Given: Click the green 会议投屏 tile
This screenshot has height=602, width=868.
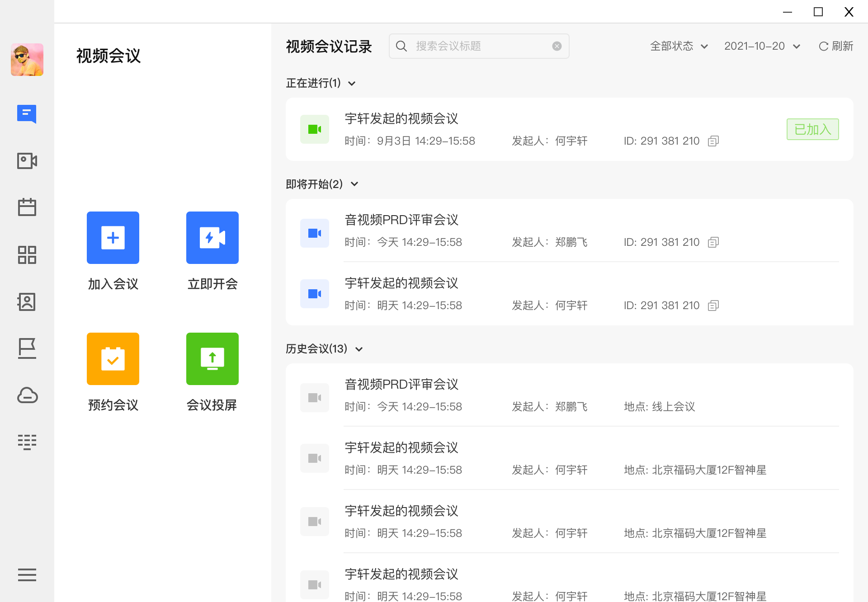Looking at the screenshot, I should 212,359.
